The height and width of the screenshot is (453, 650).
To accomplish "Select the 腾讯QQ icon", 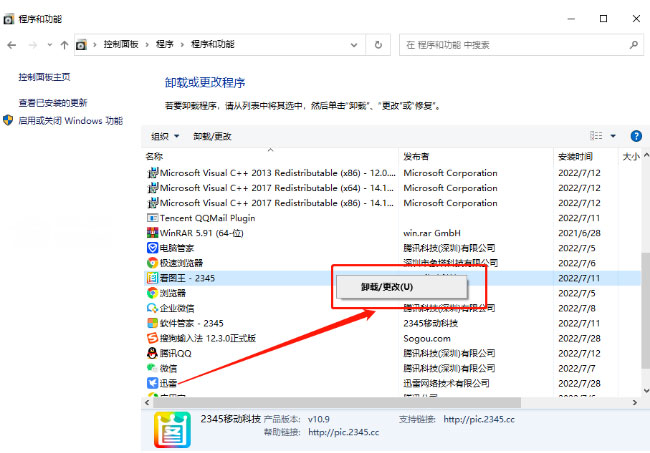I will pyautogui.click(x=153, y=353).
